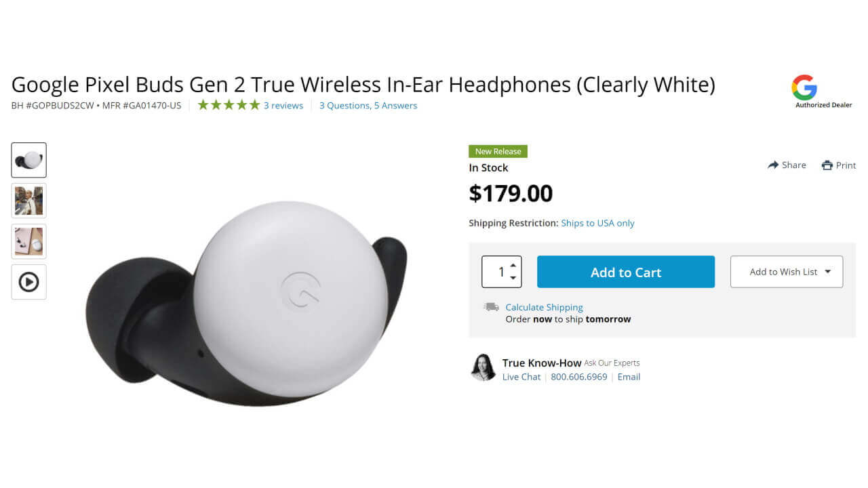
Task: Click the shipping truck icon
Action: (x=491, y=307)
